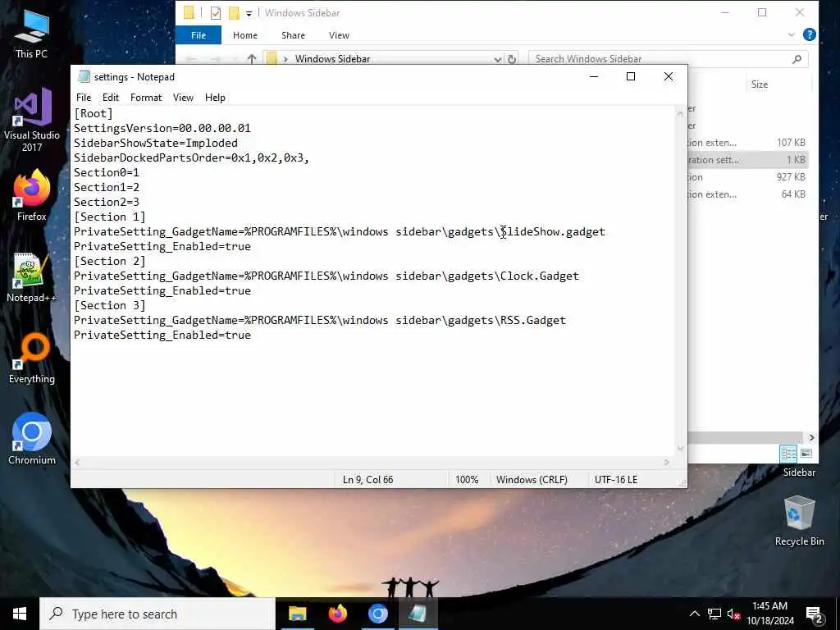Open Explorer's File tab

point(199,35)
